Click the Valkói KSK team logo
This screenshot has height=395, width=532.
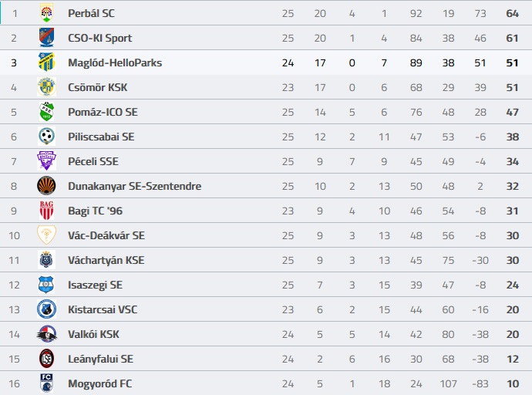coord(46,334)
